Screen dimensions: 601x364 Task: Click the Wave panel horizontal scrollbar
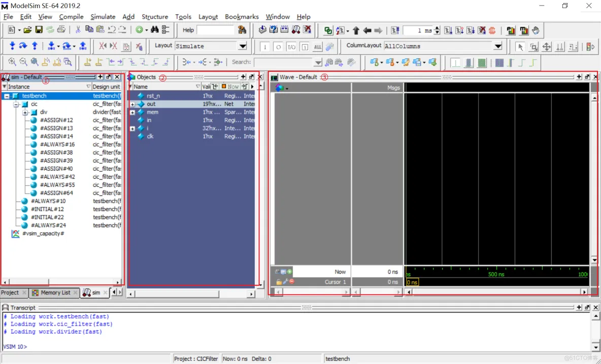497,292
